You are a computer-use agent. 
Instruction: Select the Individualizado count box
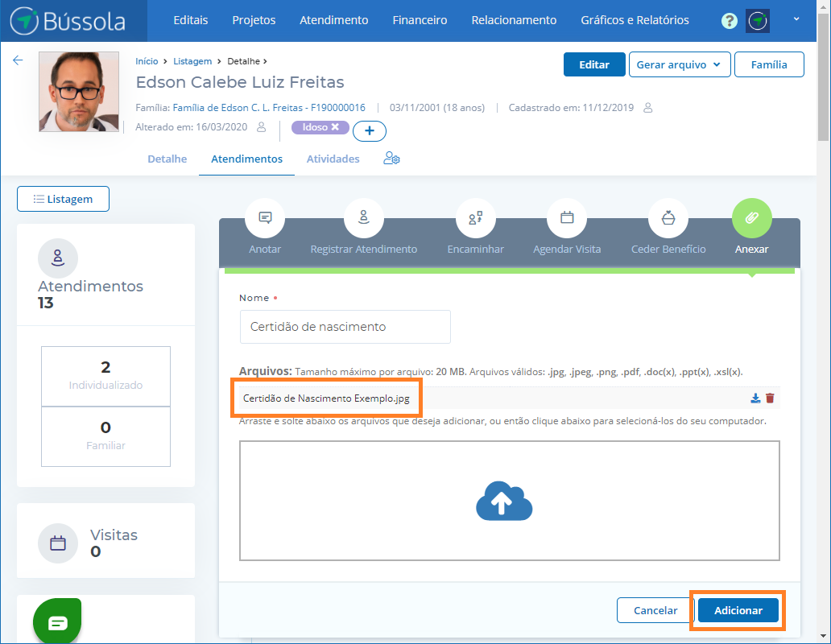106,377
